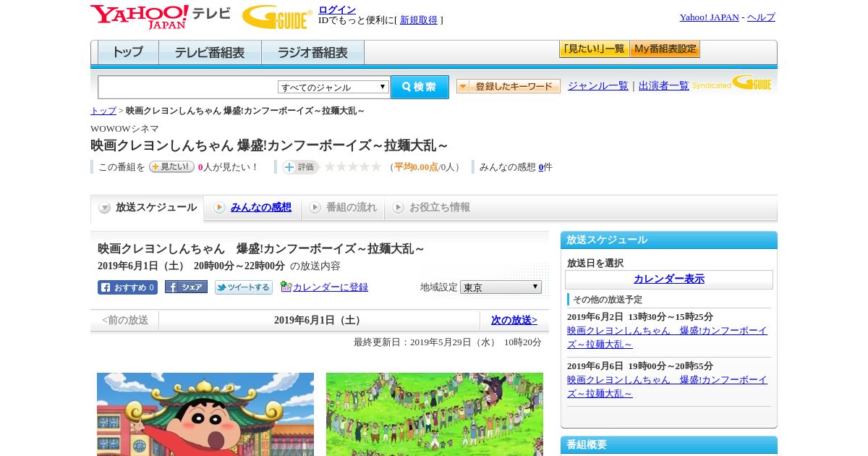Screen dimensions: 868x456
Task: Open the Yahoo! JAPAN テレビ logo
Action: [x=161, y=17]
